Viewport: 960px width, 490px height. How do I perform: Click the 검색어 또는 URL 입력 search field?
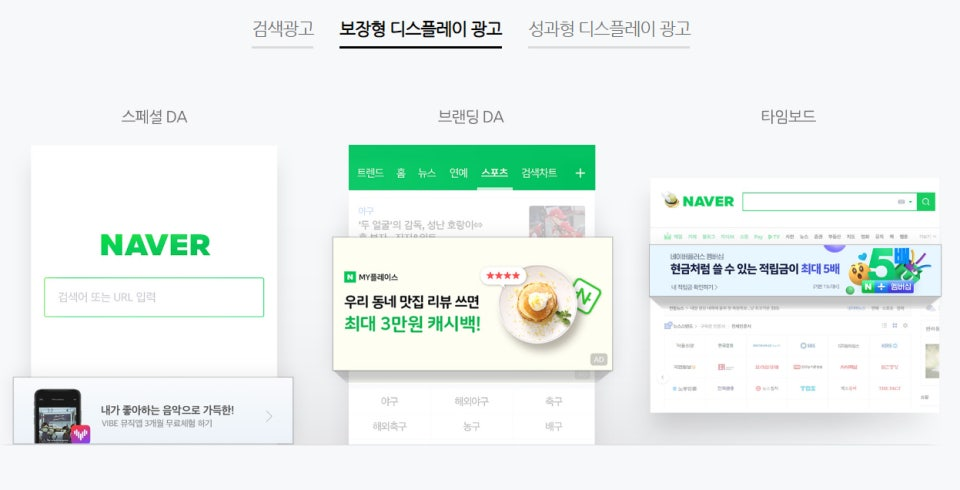click(154, 297)
